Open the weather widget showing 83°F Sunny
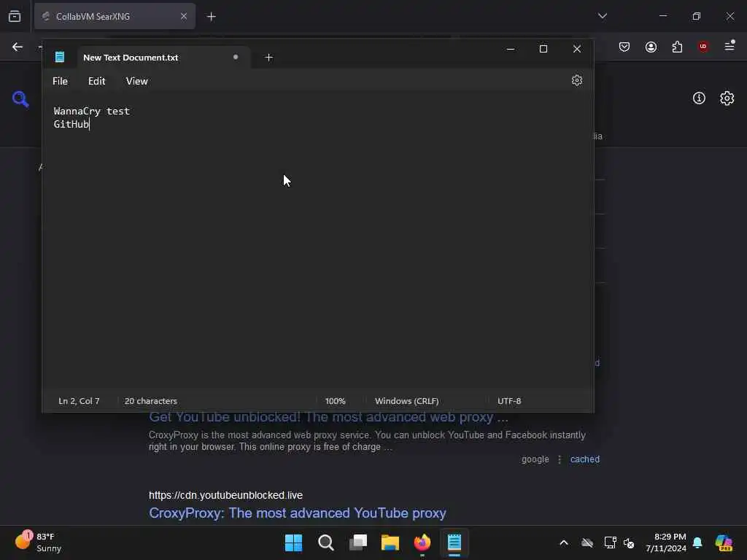This screenshot has width=747, height=560. [38, 542]
